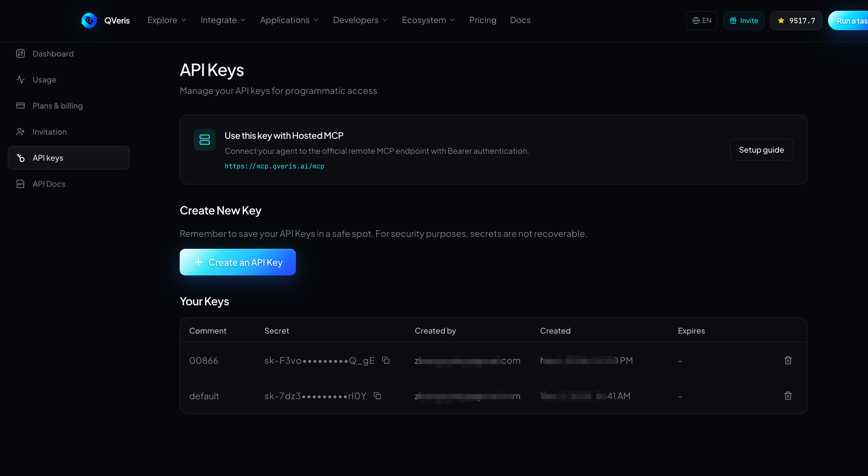Copy the sk-7dz3 secret key
Screen dimensions: 868x476
pyautogui.click(x=377, y=396)
